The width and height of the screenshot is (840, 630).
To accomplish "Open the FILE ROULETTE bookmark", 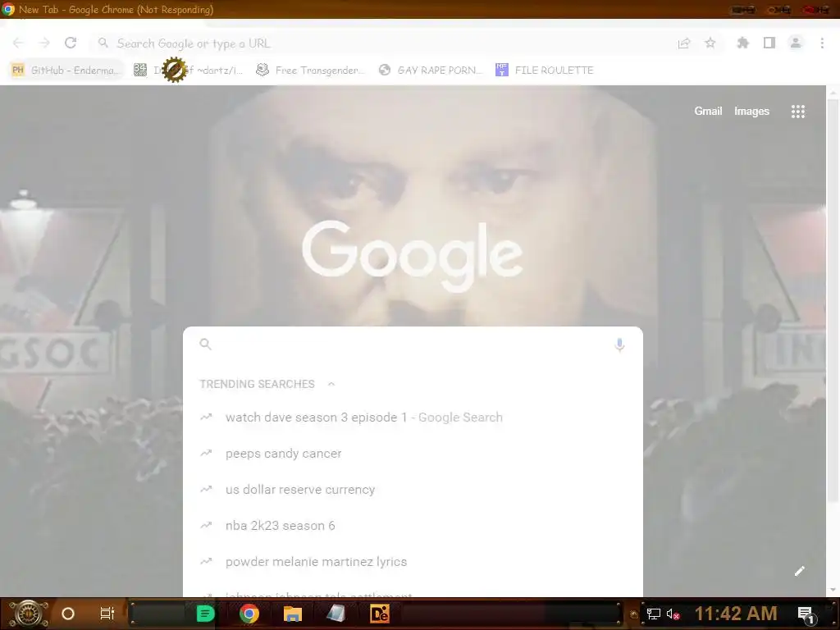I will (x=545, y=71).
